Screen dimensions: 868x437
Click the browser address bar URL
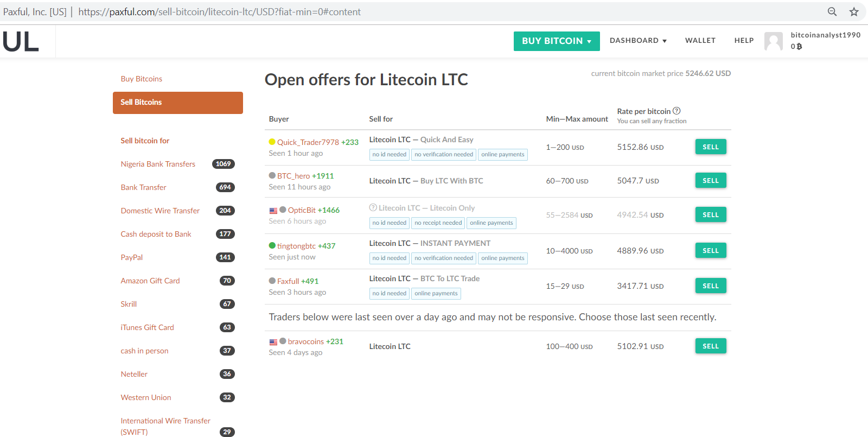click(x=219, y=12)
